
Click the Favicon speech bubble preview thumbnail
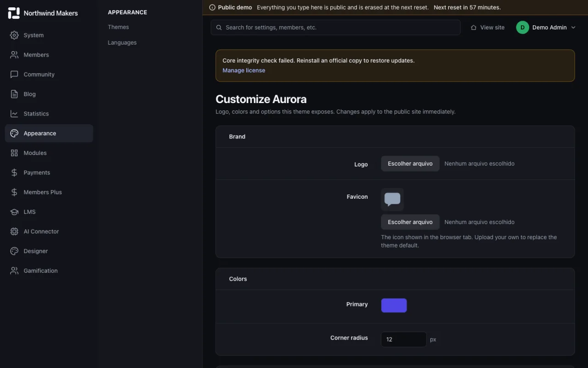coord(392,200)
